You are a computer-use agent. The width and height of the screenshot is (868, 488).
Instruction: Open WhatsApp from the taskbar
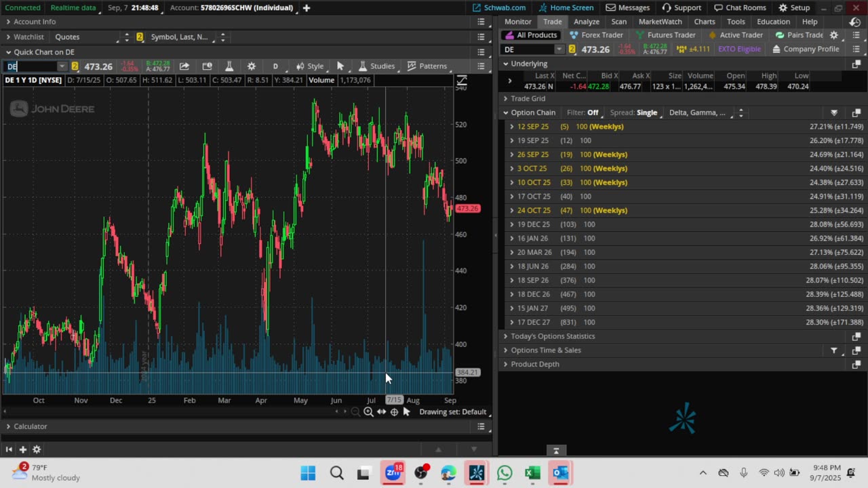505,473
